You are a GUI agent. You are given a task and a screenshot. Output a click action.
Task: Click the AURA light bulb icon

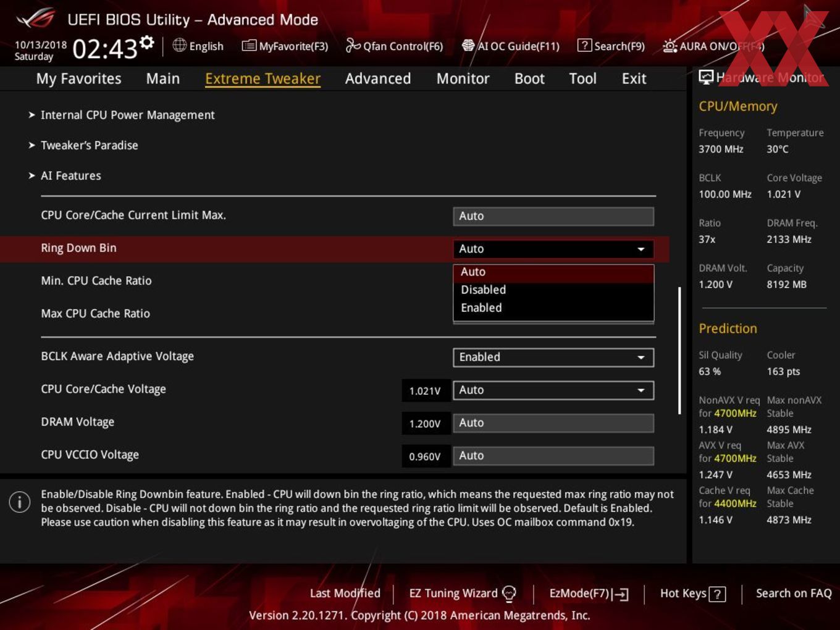670,46
